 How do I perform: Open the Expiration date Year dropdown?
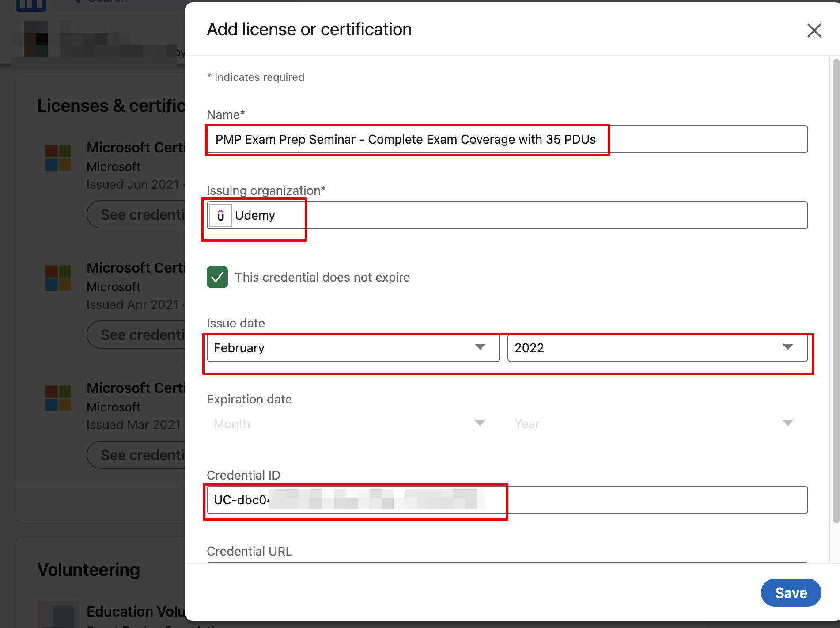pyautogui.click(x=658, y=424)
